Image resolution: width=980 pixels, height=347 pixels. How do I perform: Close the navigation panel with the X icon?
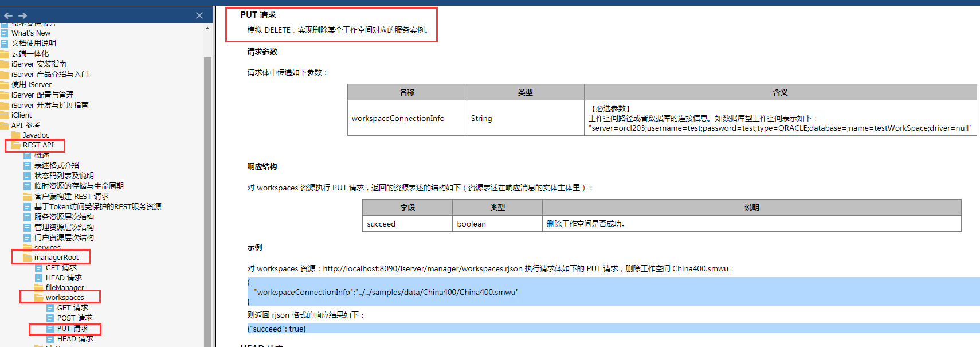tap(199, 15)
